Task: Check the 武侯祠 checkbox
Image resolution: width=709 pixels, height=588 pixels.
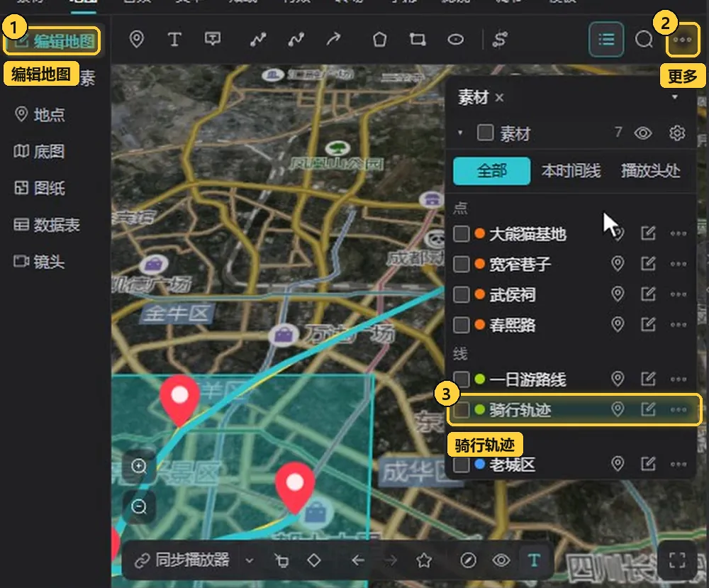Action: point(462,294)
